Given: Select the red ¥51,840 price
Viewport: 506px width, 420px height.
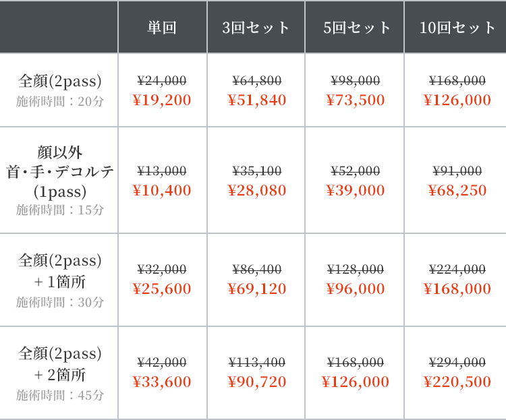Looking at the screenshot, I should click(x=256, y=100).
